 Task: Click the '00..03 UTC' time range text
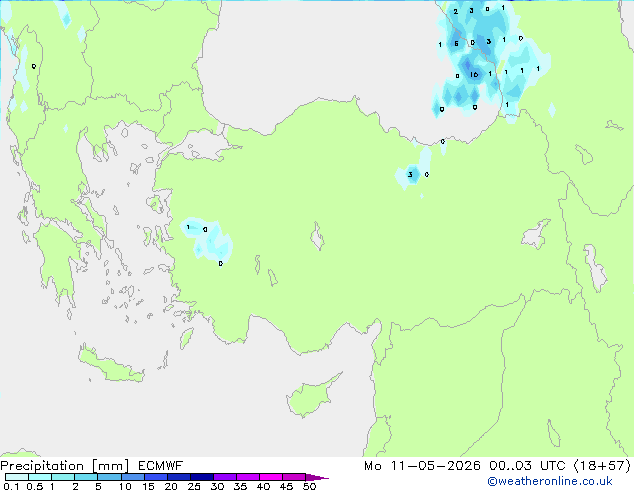527,466
